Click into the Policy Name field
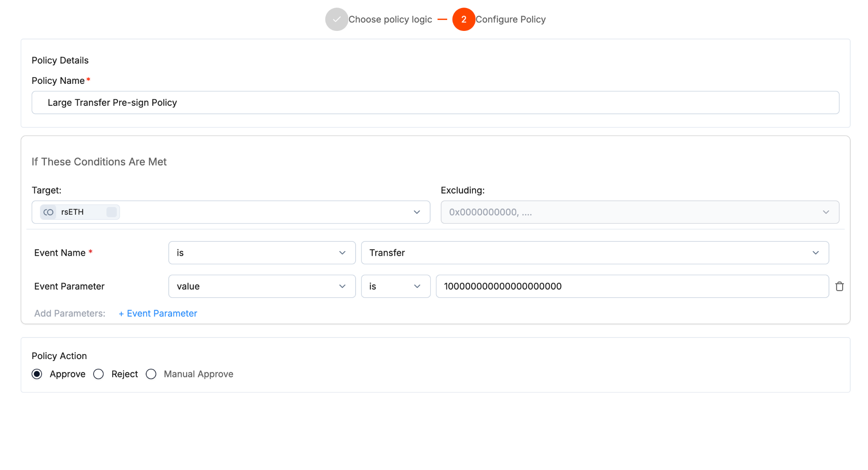The image size is (868, 470). [x=435, y=102]
